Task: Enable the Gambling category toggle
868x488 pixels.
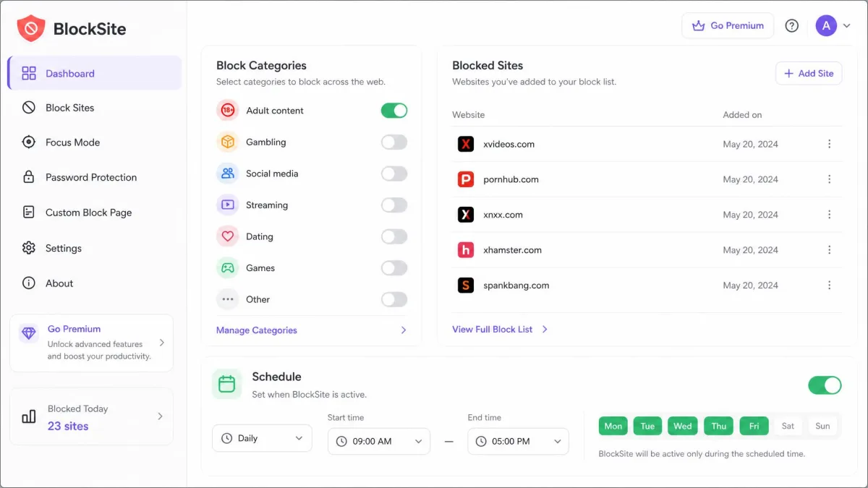Action: tap(394, 142)
